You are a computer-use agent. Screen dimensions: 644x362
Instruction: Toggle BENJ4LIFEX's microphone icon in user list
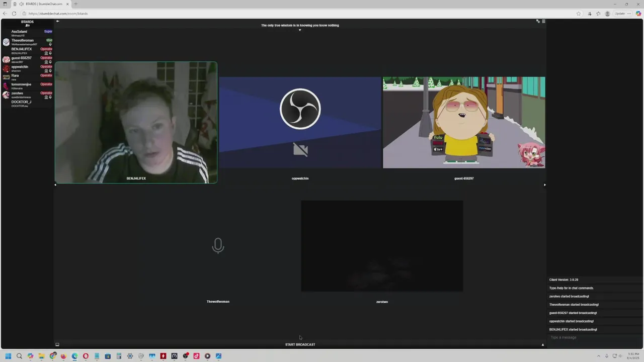[x=50, y=53]
